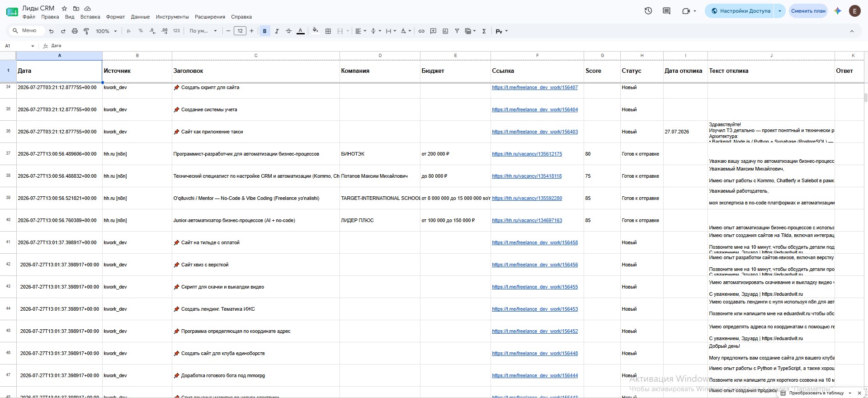The width and height of the screenshot is (868, 398).
Task: Decrease decimal places
Action: coord(152,31)
